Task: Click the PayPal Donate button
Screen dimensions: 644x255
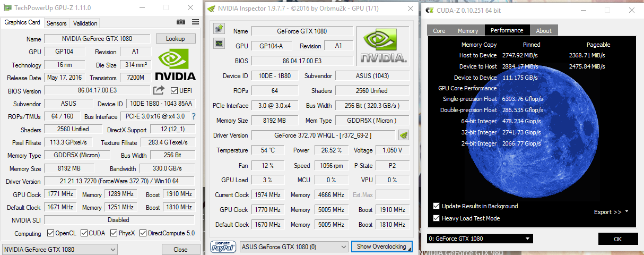Action: click(x=223, y=246)
